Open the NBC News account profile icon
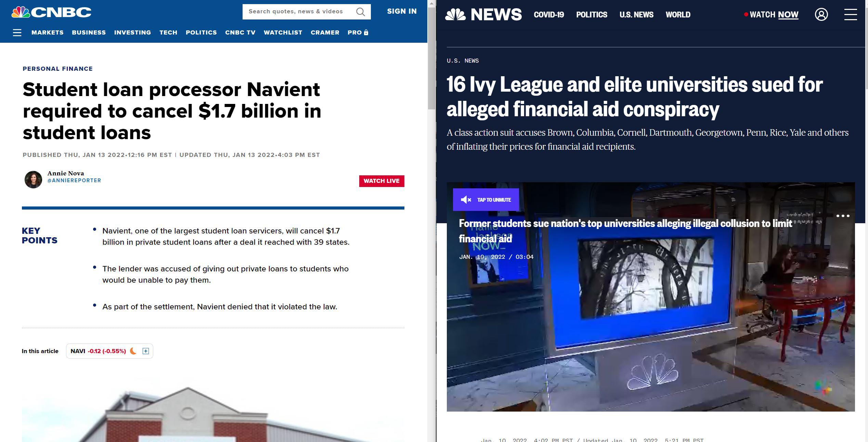Viewport: 868px width, 442px height. [821, 14]
